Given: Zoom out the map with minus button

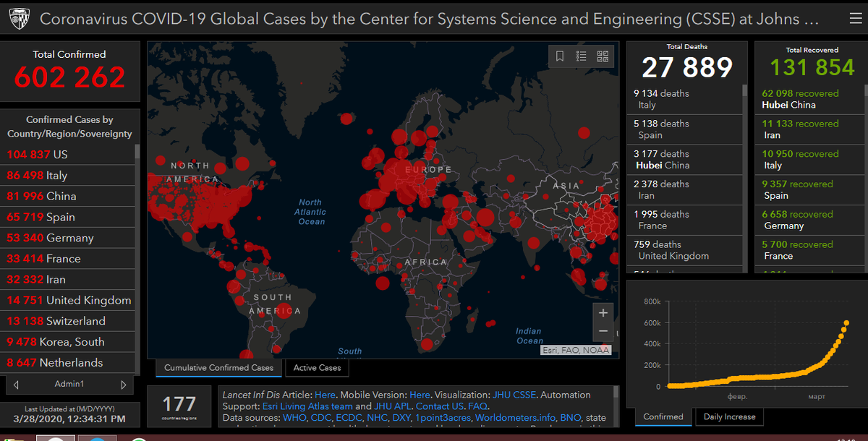Looking at the screenshot, I should click(603, 332).
